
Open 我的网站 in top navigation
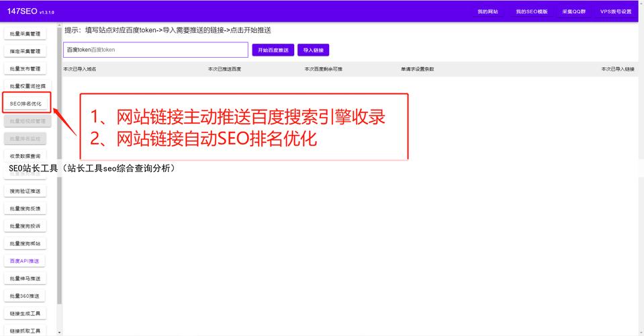coord(488,11)
